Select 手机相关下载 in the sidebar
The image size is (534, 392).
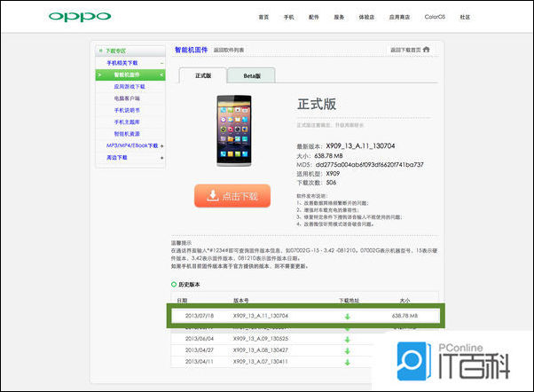click(x=122, y=63)
